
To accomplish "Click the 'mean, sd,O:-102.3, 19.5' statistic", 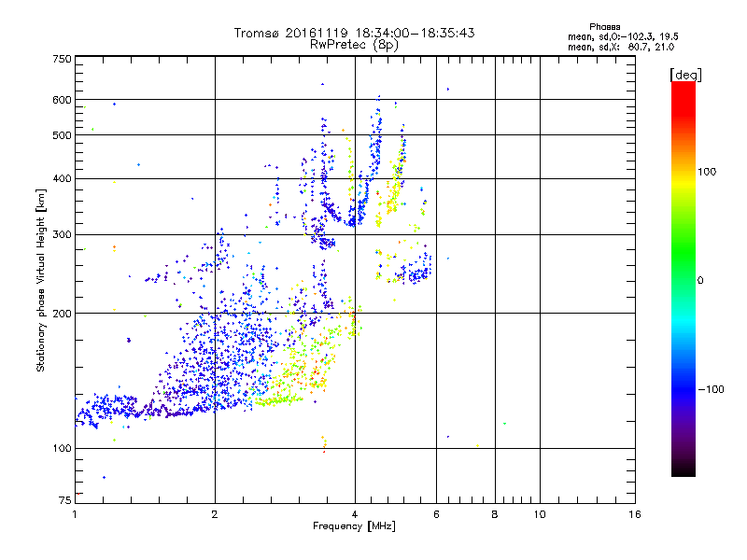I will [x=623, y=36].
